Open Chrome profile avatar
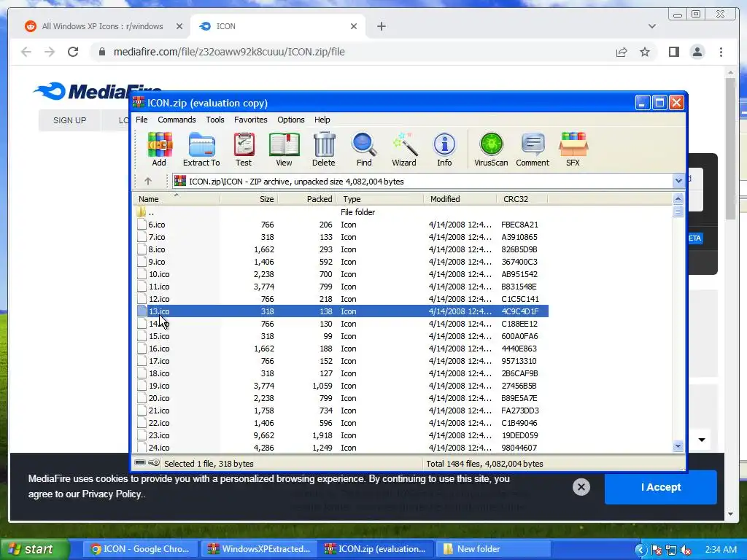Screen dimensions: 747x560 point(697,52)
